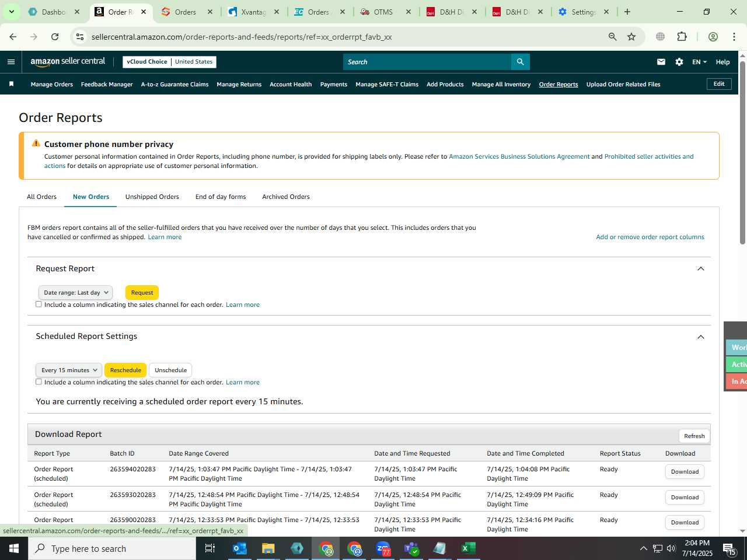The height and width of the screenshot is (560, 747).
Task: Open Excel from the taskbar
Action: tap(469, 548)
